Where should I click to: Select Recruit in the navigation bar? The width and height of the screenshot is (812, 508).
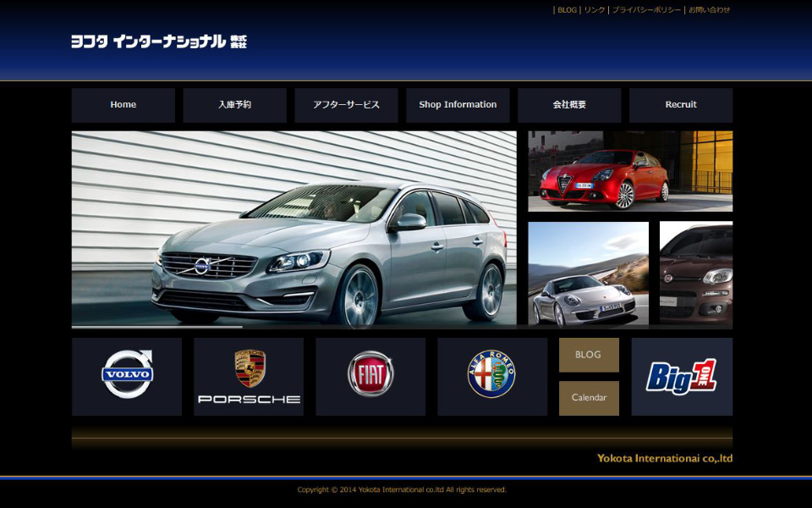[x=681, y=105]
